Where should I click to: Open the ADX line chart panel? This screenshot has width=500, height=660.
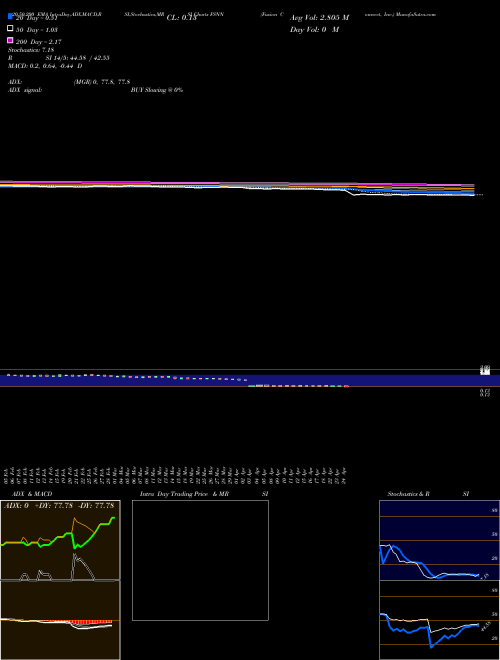click(x=60, y=540)
